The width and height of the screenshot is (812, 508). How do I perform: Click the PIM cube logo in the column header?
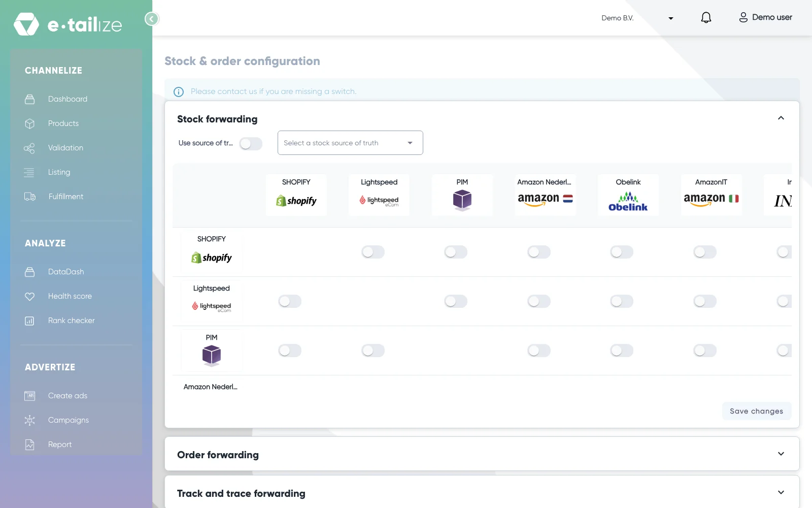coord(462,200)
